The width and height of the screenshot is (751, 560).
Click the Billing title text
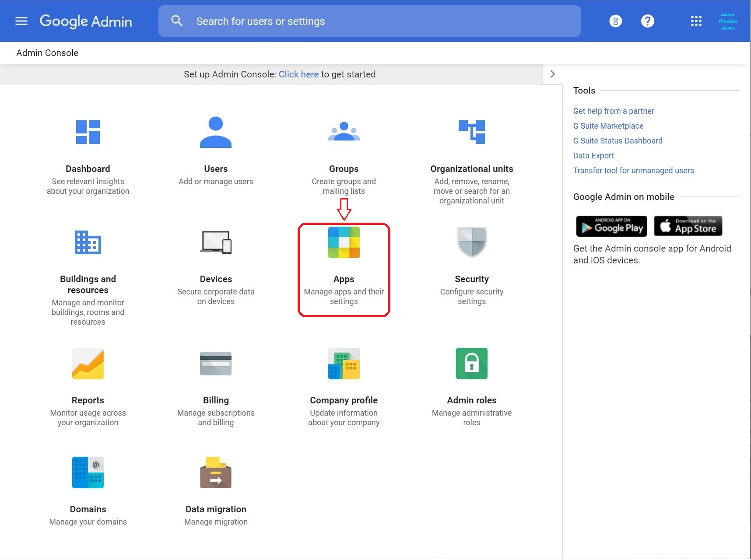[x=216, y=400]
